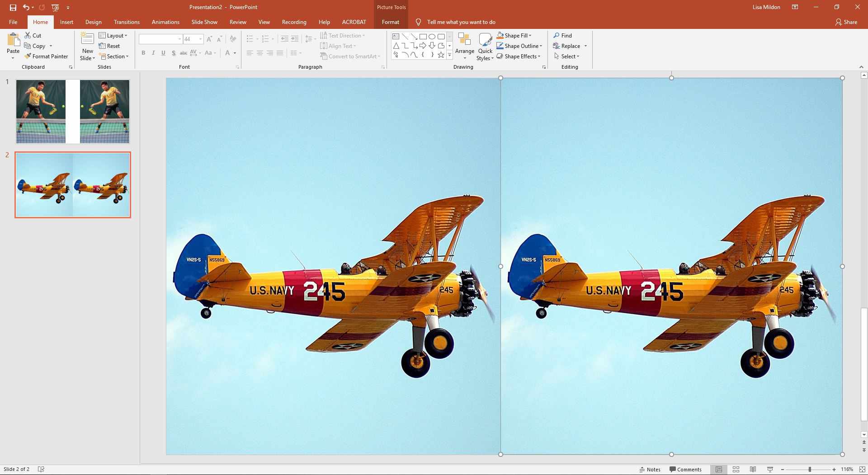Image resolution: width=868 pixels, height=475 pixels.
Task: Click the Normal view icon in the status bar
Action: tap(719, 470)
